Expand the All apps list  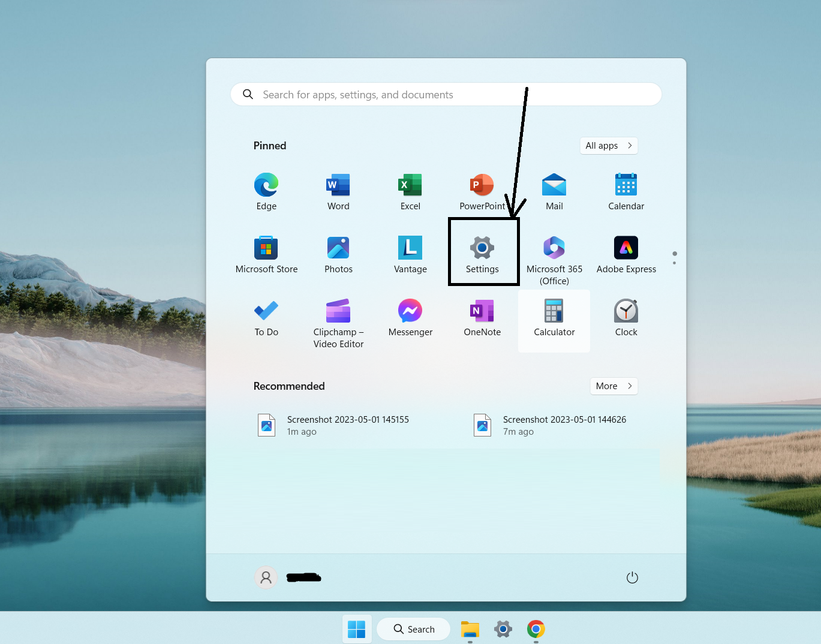[608, 146]
